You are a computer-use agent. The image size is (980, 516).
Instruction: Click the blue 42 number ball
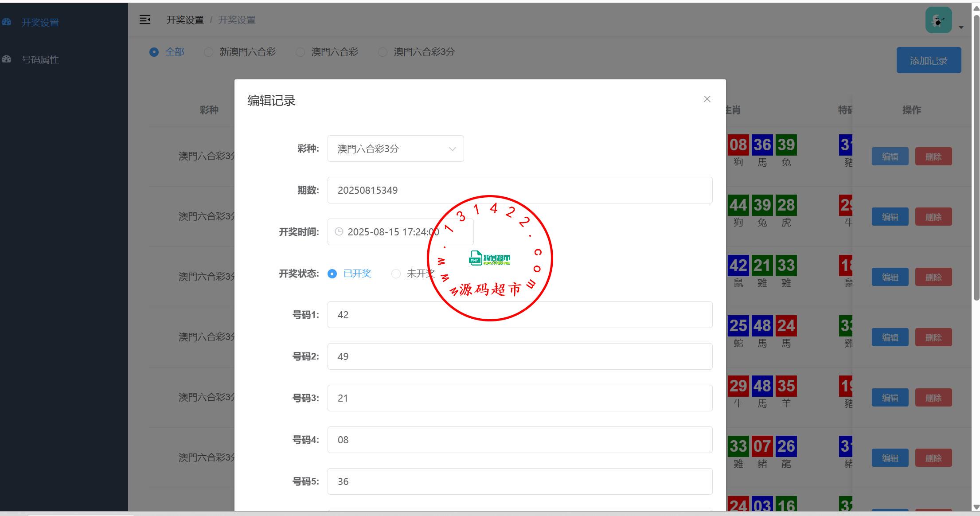pos(738,266)
